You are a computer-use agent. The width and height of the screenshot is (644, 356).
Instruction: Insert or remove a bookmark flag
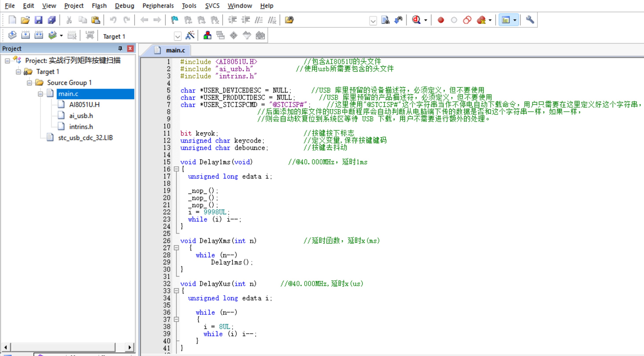click(175, 20)
